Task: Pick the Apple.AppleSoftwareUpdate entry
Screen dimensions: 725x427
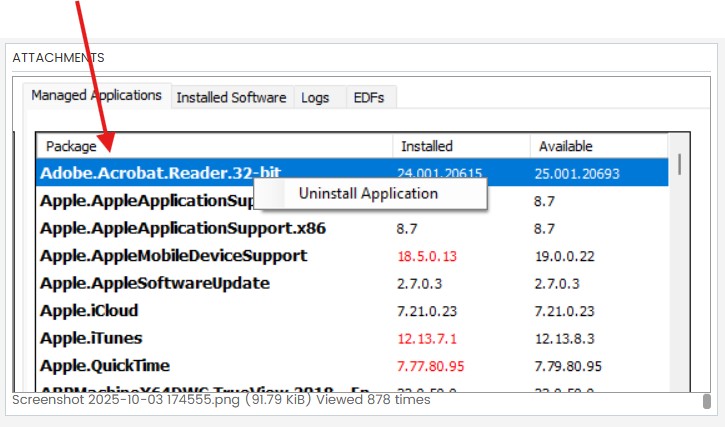Action: (154, 283)
